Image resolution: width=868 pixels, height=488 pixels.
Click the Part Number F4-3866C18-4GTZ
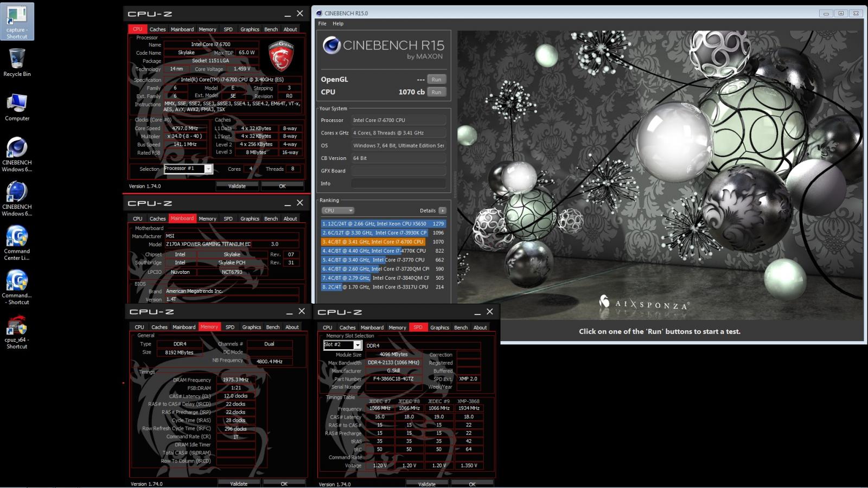[x=393, y=379]
